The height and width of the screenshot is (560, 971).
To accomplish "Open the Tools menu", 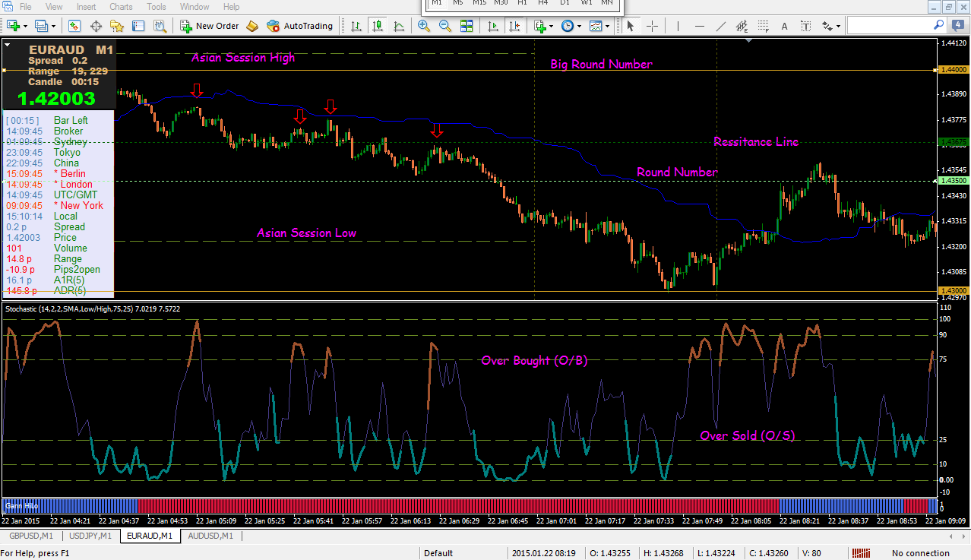I will [157, 7].
